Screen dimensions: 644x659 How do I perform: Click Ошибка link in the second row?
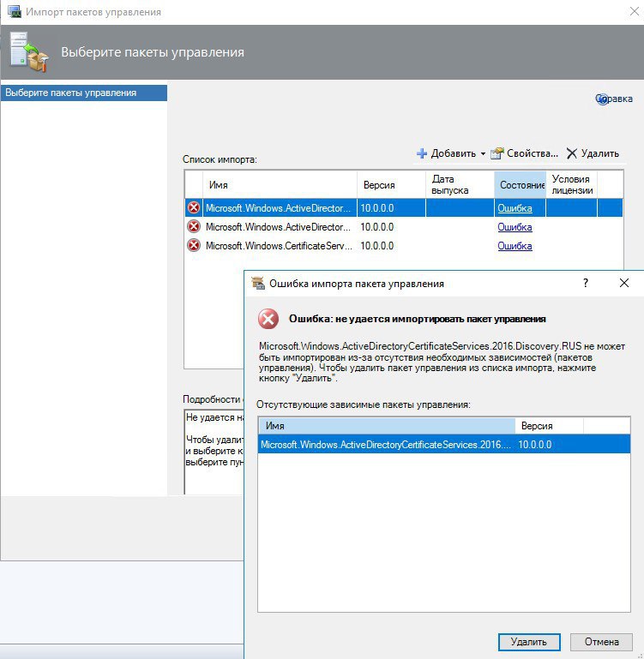pyautogui.click(x=515, y=227)
